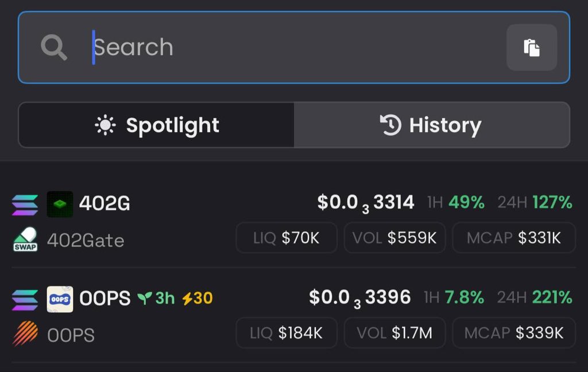Image resolution: width=588 pixels, height=372 pixels.
Task: Focus the Search input field
Action: coord(294,48)
